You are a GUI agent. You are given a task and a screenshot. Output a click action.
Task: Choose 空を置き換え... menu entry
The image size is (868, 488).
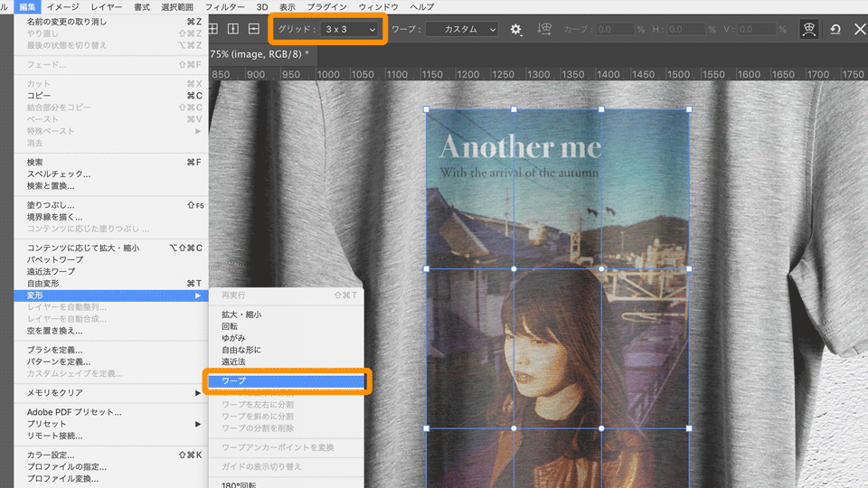click(x=111, y=331)
